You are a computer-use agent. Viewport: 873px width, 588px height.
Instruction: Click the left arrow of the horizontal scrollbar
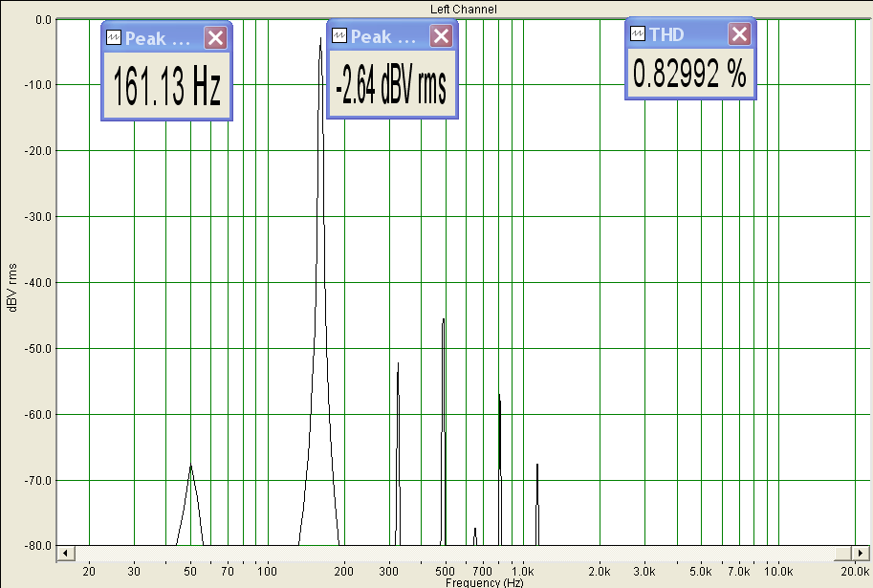66,553
